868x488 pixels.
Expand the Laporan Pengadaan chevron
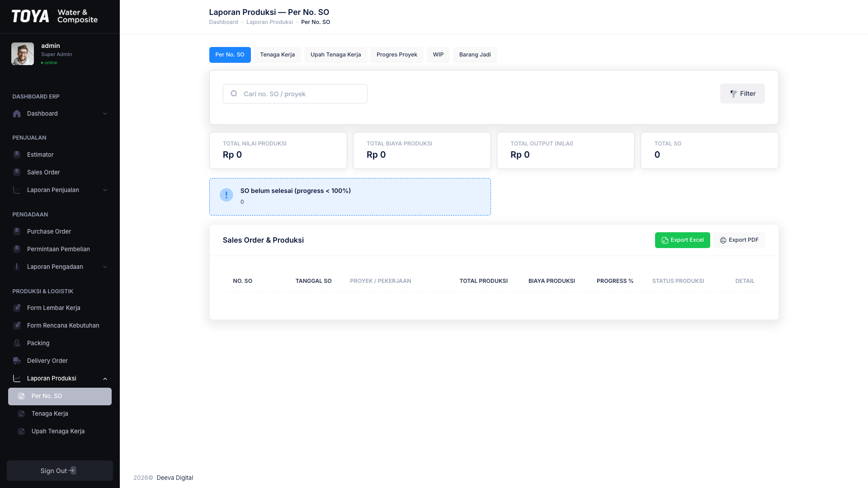pyautogui.click(x=105, y=267)
